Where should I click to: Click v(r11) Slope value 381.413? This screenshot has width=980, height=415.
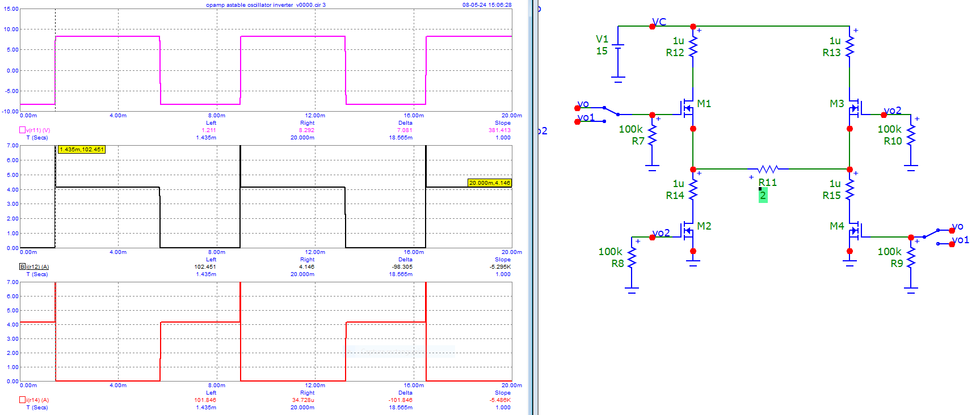point(499,130)
